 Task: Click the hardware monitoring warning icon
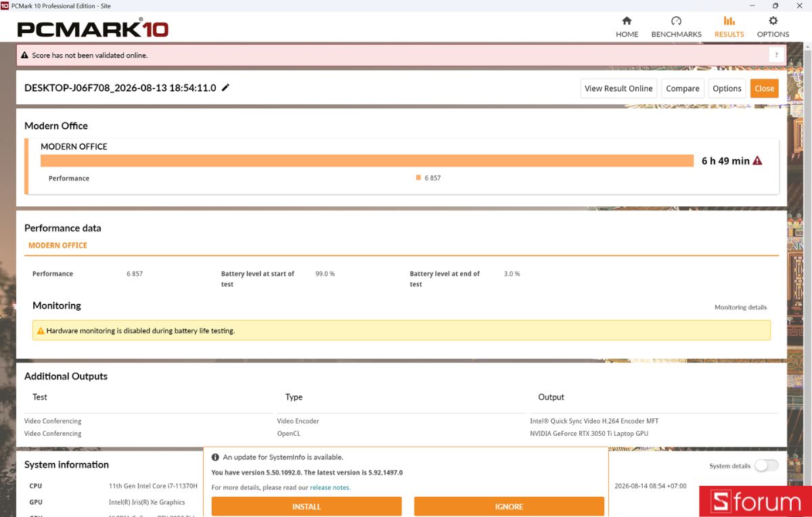pos(41,331)
